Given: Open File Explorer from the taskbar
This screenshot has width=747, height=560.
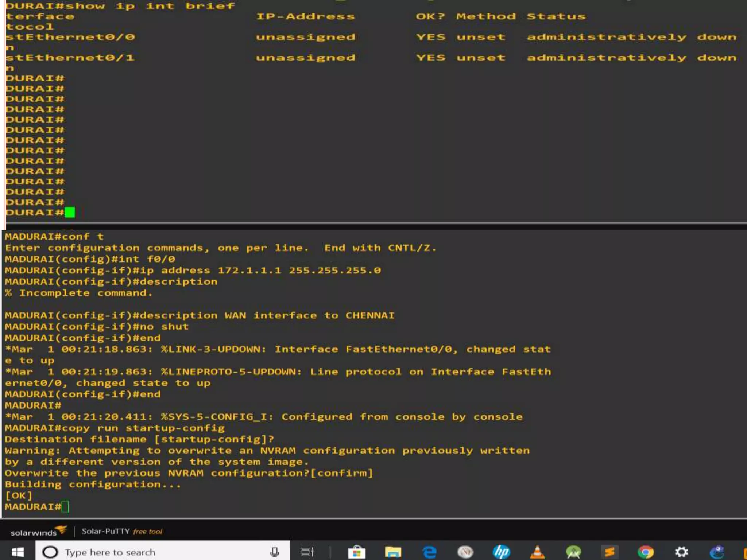Looking at the screenshot, I should coord(393,552).
